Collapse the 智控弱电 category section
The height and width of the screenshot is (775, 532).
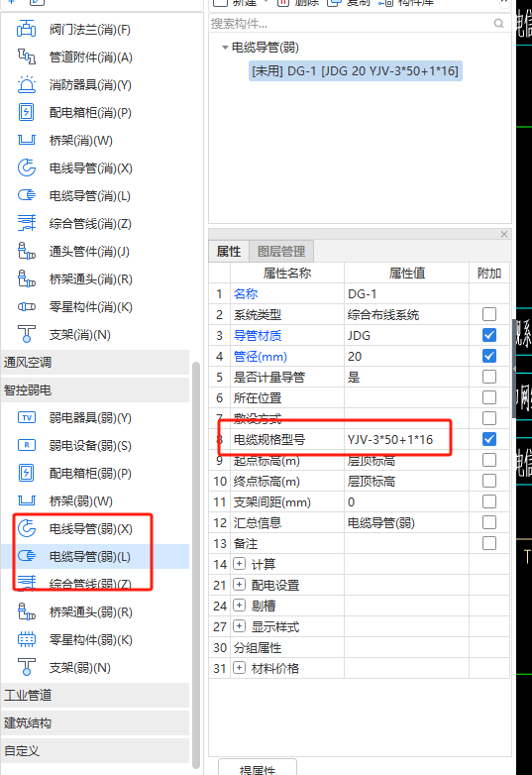point(95,389)
